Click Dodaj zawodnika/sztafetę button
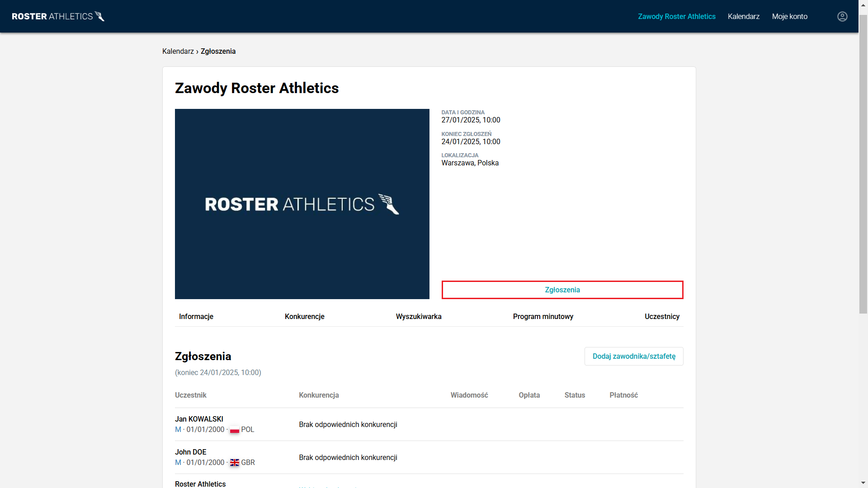The width and height of the screenshot is (868, 488). pyautogui.click(x=633, y=357)
